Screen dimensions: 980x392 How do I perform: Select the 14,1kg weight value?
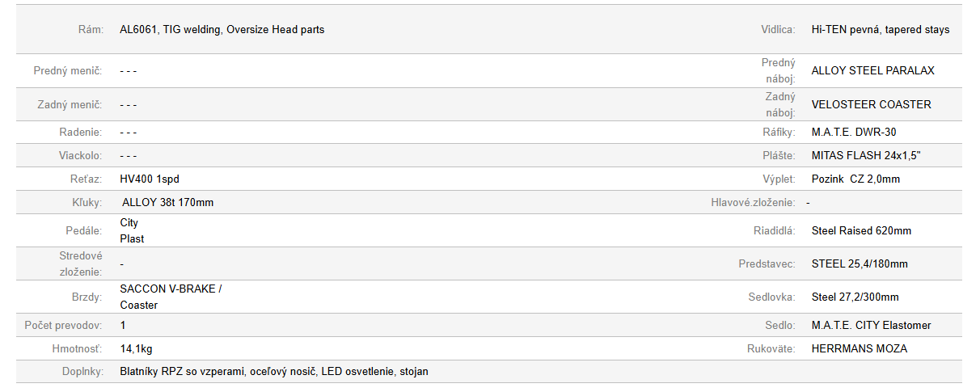pyautogui.click(x=137, y=349)
